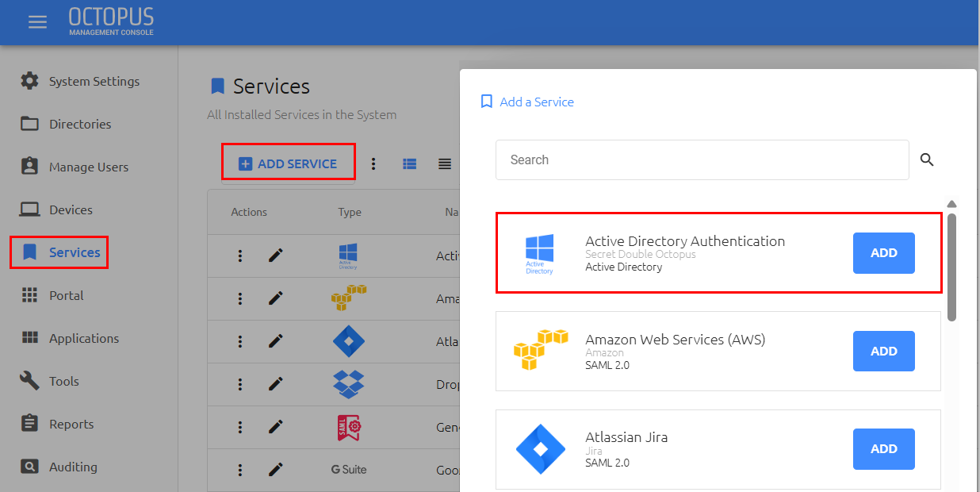Click the service list scrollbar thumb

pyautogui.click(x=951, y=267)
